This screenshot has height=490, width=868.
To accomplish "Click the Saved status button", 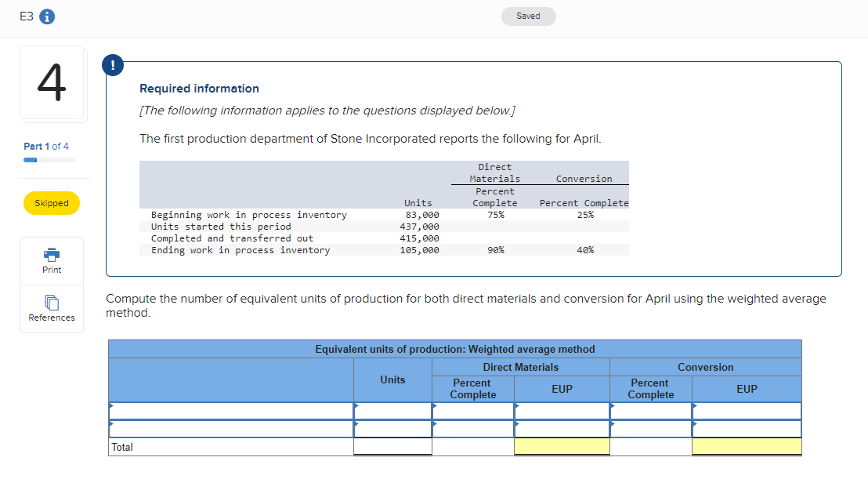I will click(x=528, y=16).
